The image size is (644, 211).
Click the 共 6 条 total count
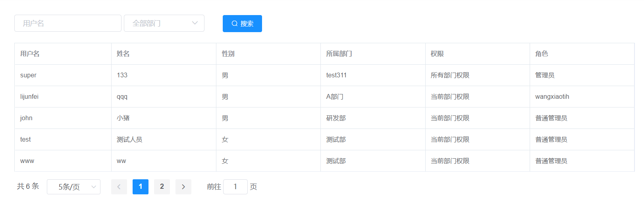[28, 186]
